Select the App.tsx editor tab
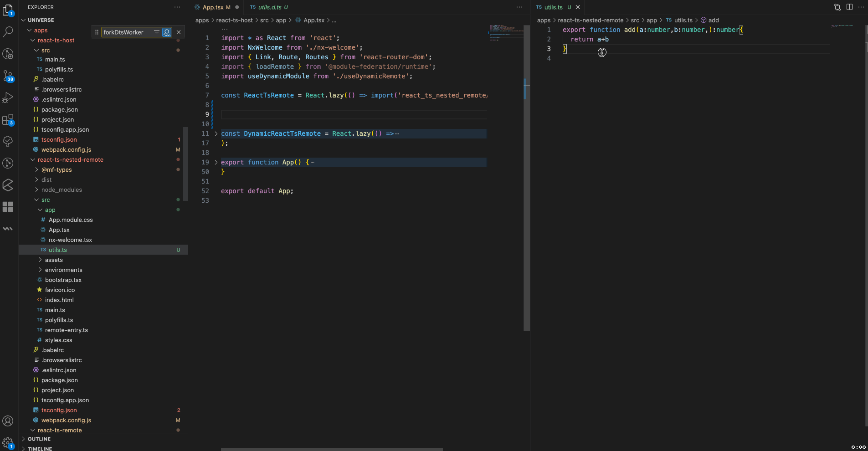Screen dimensions: 868x451 213,7
